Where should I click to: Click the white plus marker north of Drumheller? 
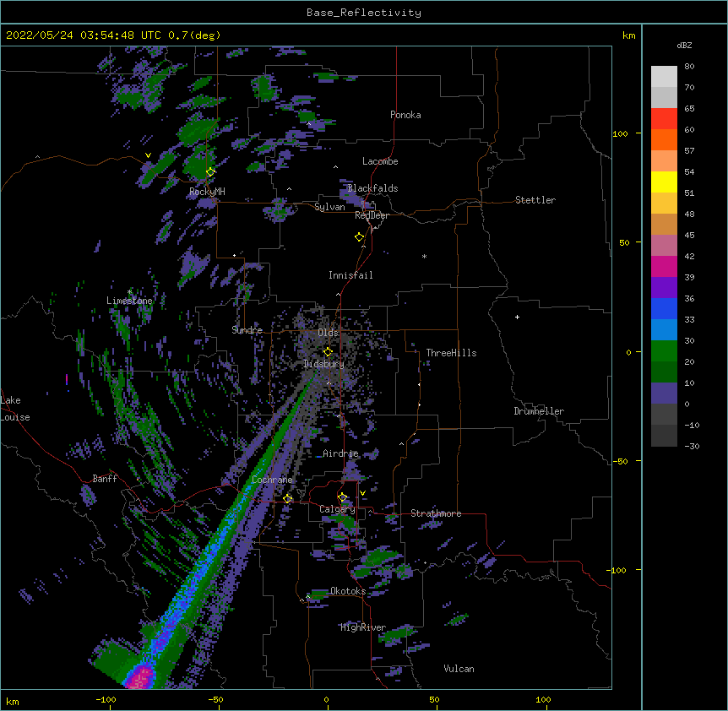point(517,317)
